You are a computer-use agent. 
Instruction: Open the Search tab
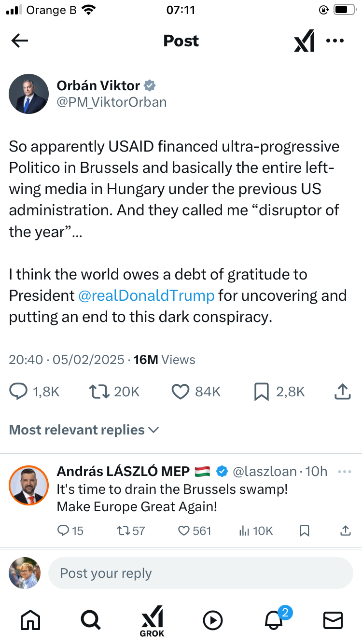click(91, 620)
